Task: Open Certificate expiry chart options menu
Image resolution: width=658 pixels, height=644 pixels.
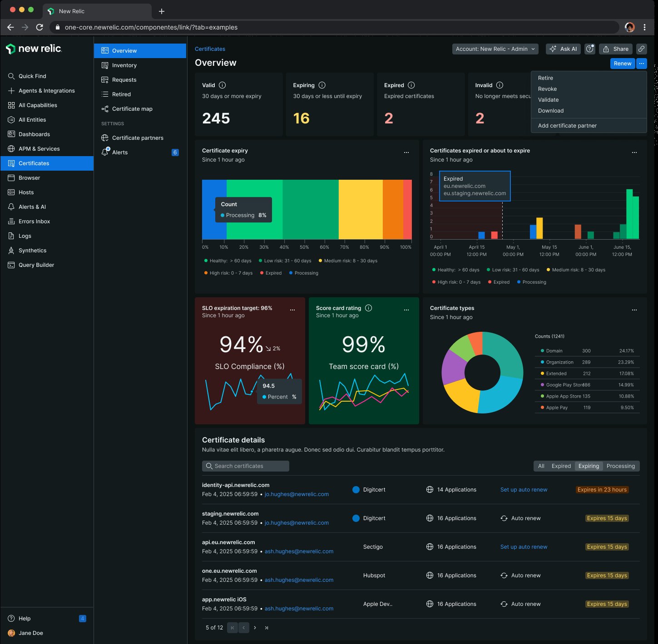Action: [x=406, y=152]
